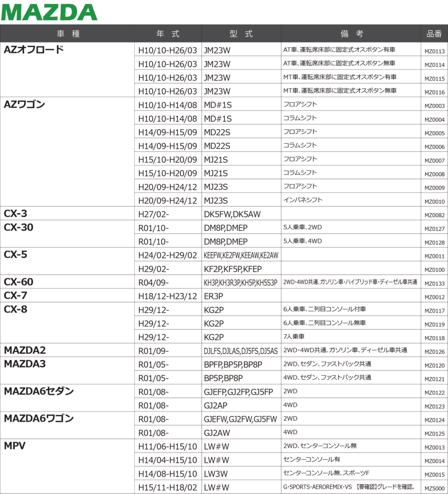This screenshot has height=494, width=448.
Task: Select the AZオフロード model name
Action: click(x=34, y=49)
